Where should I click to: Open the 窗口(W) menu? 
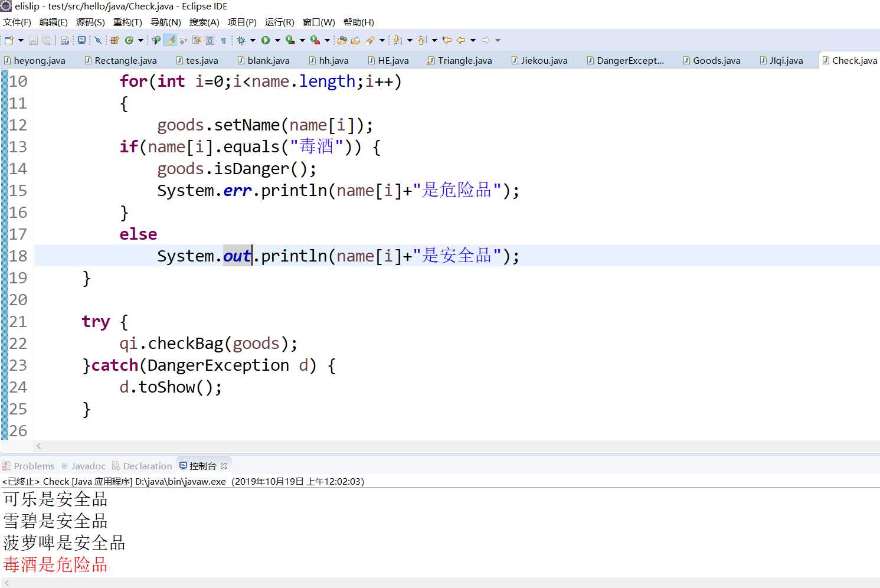point(319,22)
